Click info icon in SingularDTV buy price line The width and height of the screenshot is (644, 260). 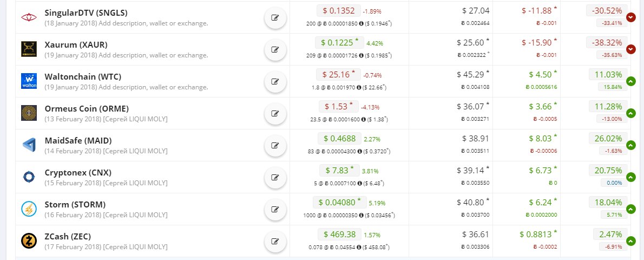[361, 23]
